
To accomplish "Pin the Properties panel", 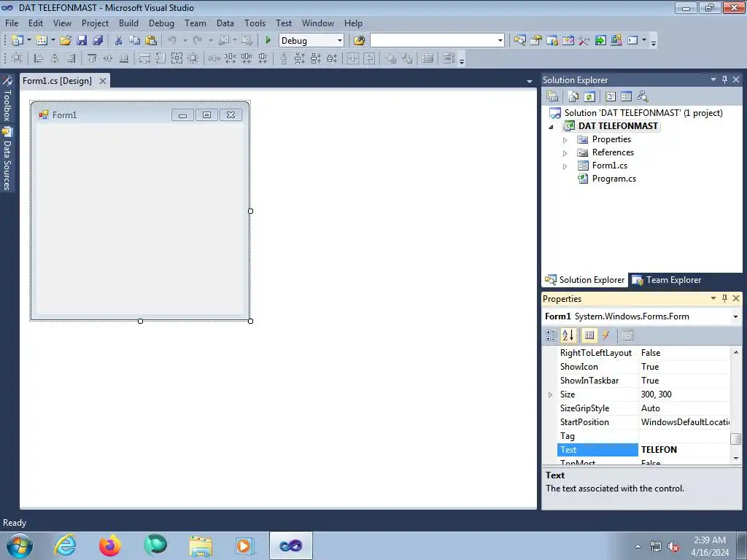I will point(724,298).
